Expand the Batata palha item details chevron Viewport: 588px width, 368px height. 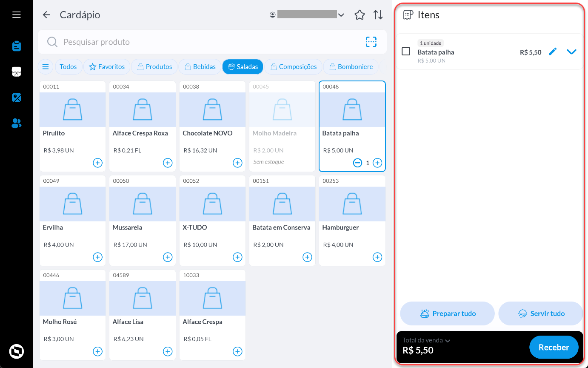tap(571, 52)
